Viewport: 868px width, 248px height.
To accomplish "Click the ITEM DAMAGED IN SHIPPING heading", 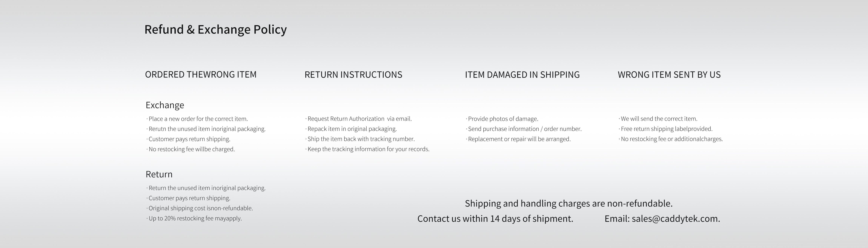I will click(x=522, y=74).
